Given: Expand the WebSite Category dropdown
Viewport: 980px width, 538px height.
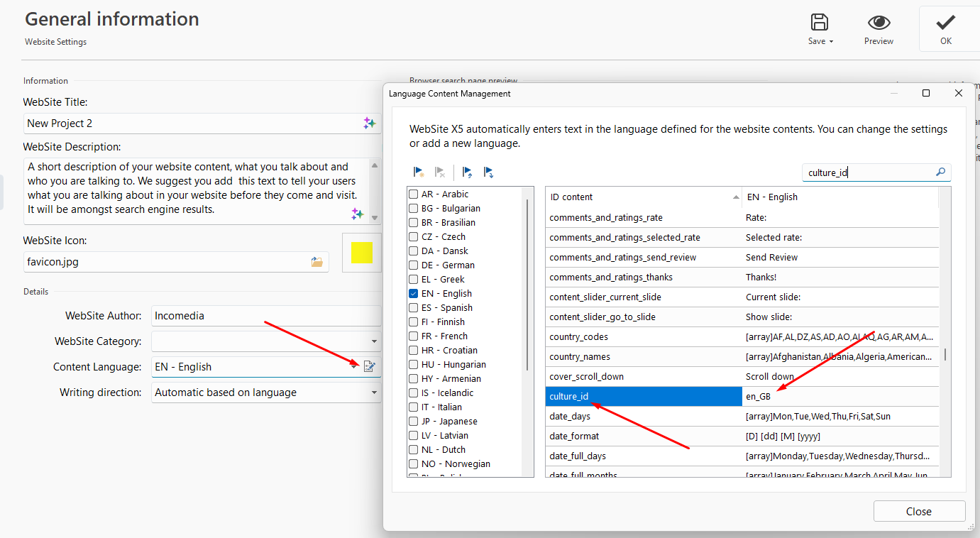Looking at the screenshot, I should (374, 341).
